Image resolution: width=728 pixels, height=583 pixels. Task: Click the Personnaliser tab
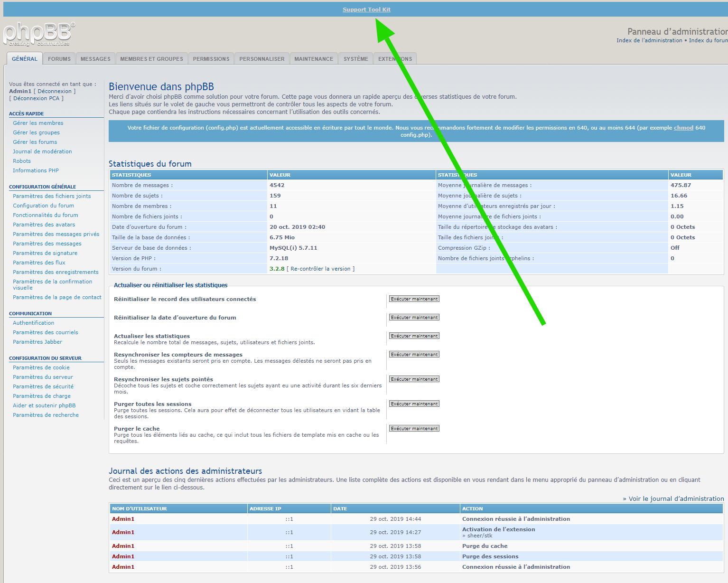point(262,59)
